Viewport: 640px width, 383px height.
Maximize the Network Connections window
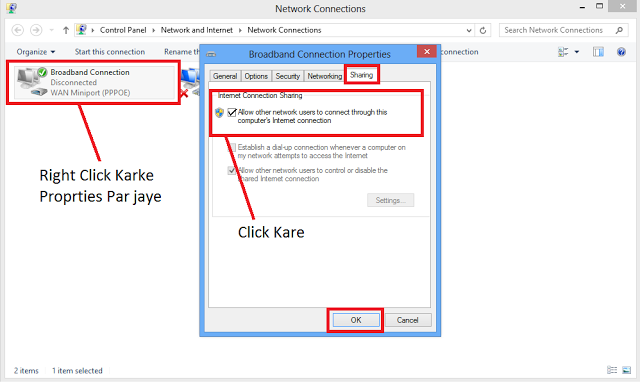click(x=599, y=6)
